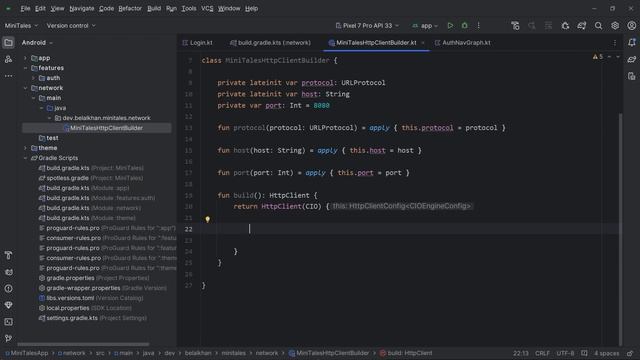Image resolution: width=640 pixels, height=360 pixels.
Task: Open the Build menu
Action: tap(154, 8)
